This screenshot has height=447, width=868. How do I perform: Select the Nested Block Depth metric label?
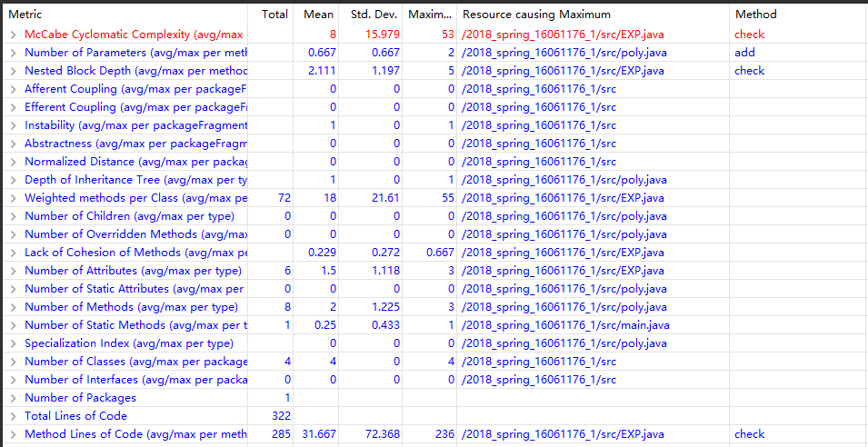136,71
